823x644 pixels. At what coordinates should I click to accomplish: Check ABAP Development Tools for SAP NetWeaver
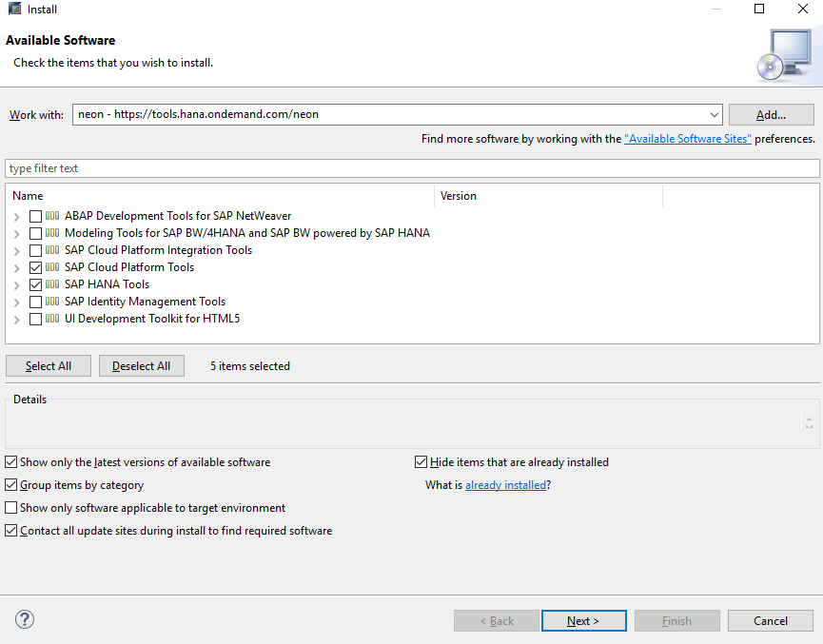click(x=35, y=216)
